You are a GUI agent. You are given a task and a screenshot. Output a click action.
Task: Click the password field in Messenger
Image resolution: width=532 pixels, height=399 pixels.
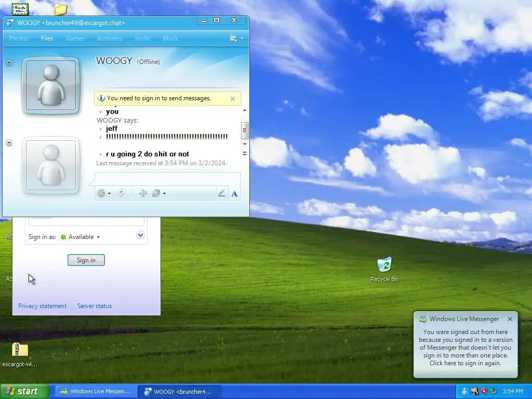[86, 221]
